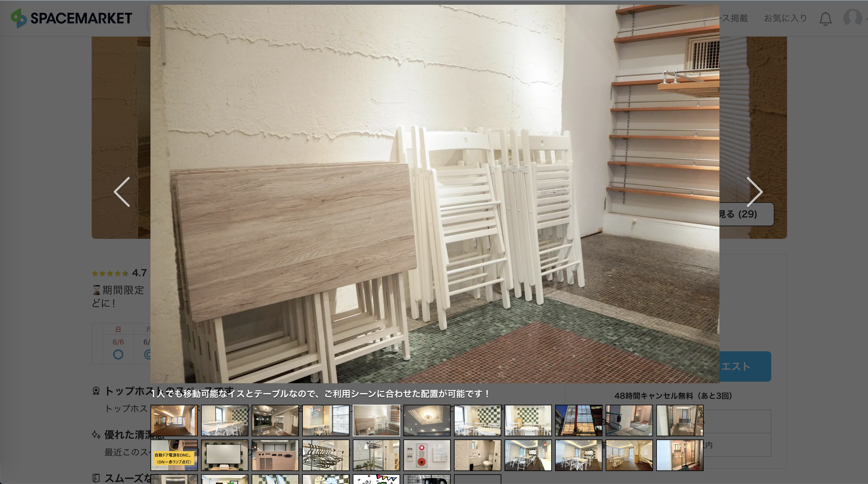Viewport: 868px width, 484px height.
Task: Click the main enlarged photo of folded chairs
Action: [435, 194]
